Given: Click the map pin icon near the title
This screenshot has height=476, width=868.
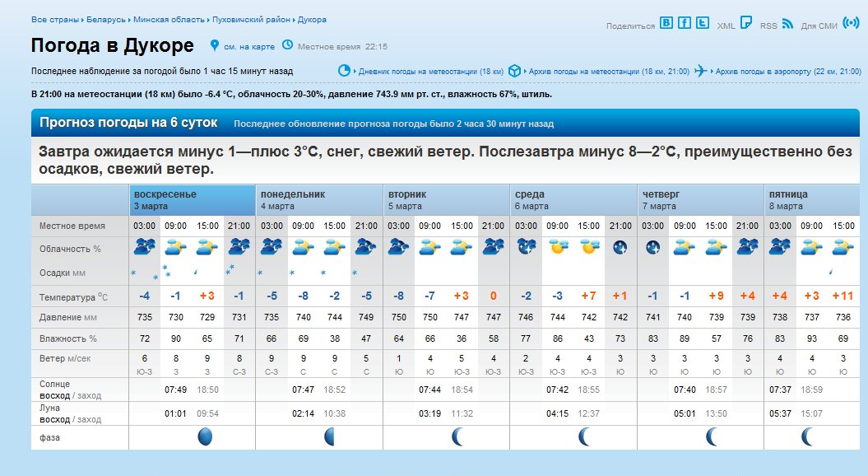Looking at the screenshot, I should (x=215, y=45).
